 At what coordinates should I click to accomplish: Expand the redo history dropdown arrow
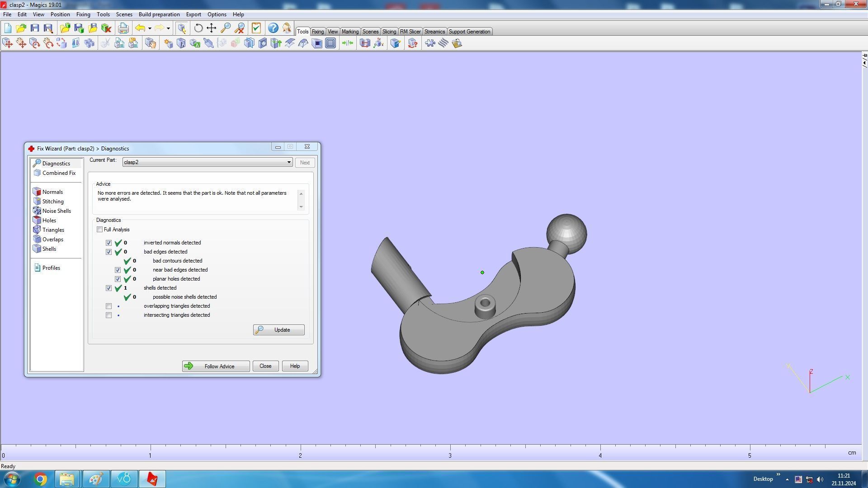point(168,28)
